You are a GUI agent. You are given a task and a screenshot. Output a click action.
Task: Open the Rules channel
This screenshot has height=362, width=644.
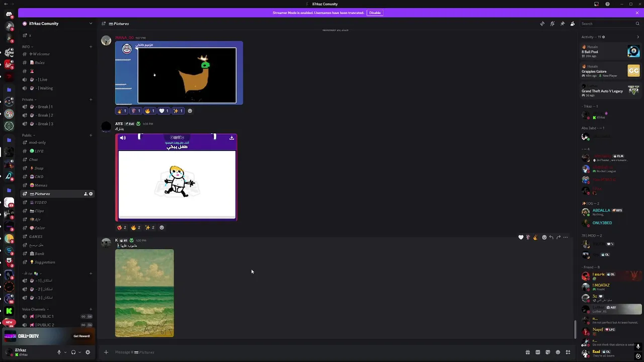[x=57, y=62]
